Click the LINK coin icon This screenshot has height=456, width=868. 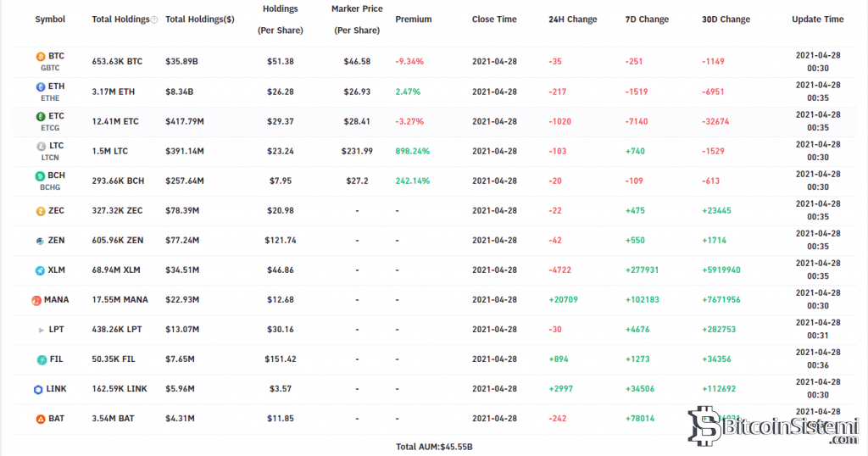[x=38, y=389]
